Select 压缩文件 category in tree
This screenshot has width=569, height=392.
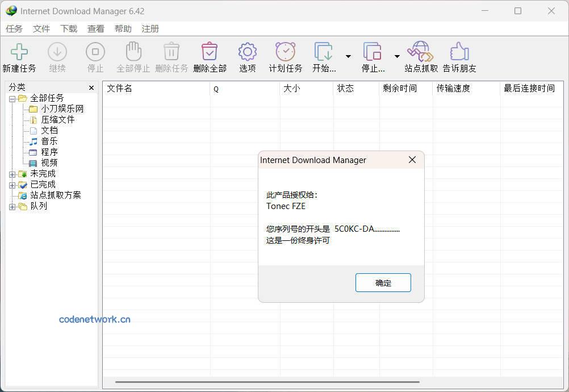point(57,120)
